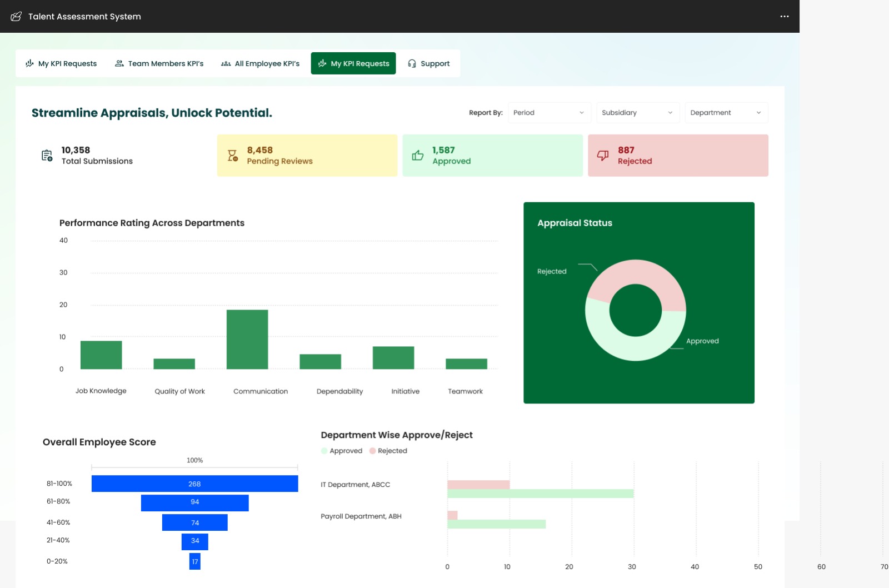The width and height of the screenshot is (889, 588).
Task: Open the Period dropdown
Action: coord(549,113)
